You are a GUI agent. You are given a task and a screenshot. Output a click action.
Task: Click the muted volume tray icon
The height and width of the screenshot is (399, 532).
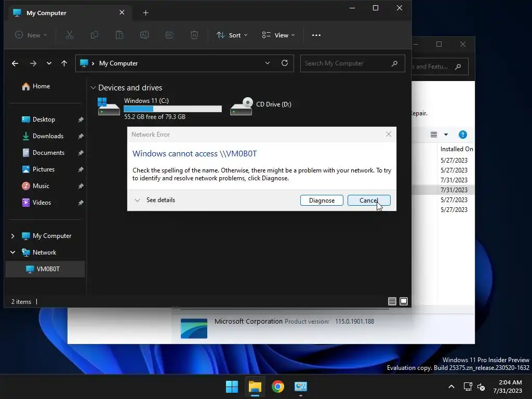(481, 387)
